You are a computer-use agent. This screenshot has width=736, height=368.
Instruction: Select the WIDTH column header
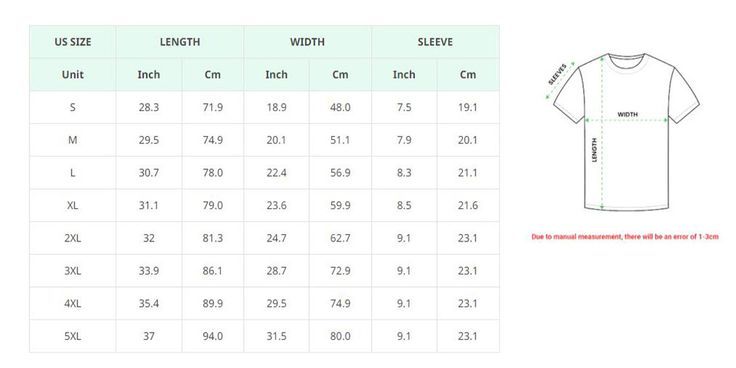pyautogui.click(x=307, y=42)
